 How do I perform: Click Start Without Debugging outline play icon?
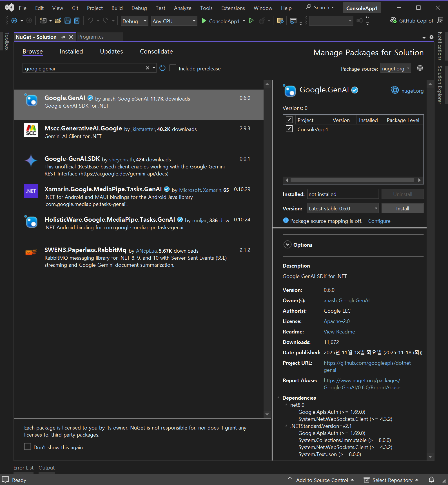pos(251,21)
